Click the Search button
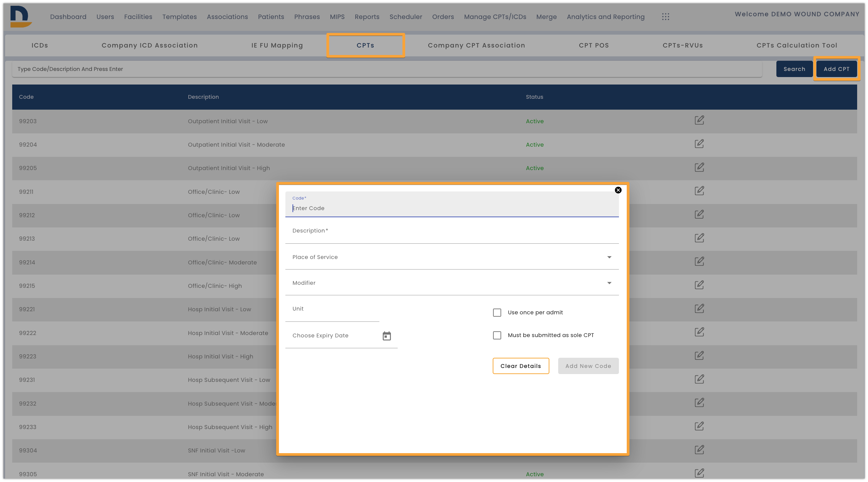 [794, 69]
